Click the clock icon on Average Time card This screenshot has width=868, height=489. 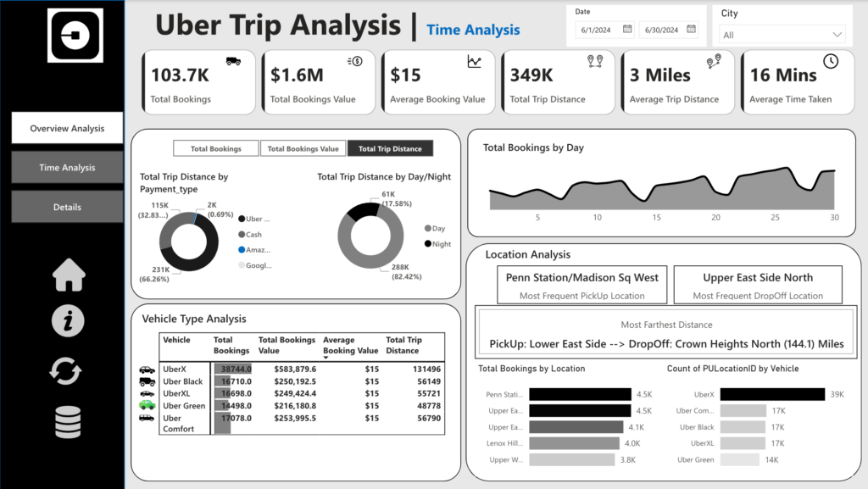click(x=831, y=61)
